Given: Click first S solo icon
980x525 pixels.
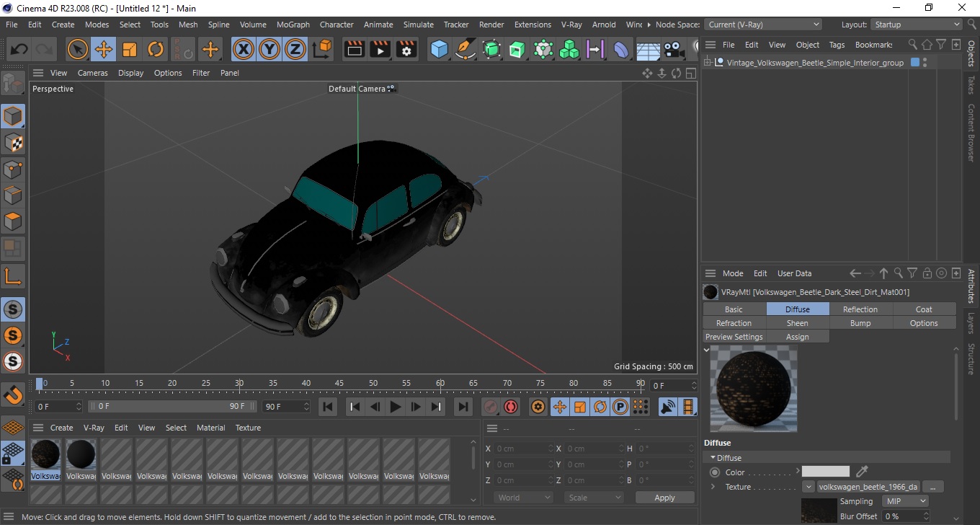Looking at the screenshot, I should coord(13,310).
